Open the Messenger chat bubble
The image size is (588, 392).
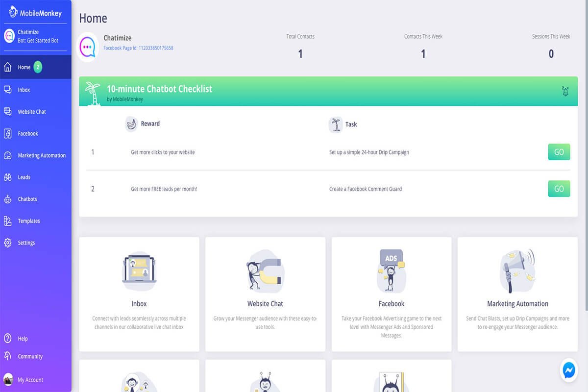point(569,370)
